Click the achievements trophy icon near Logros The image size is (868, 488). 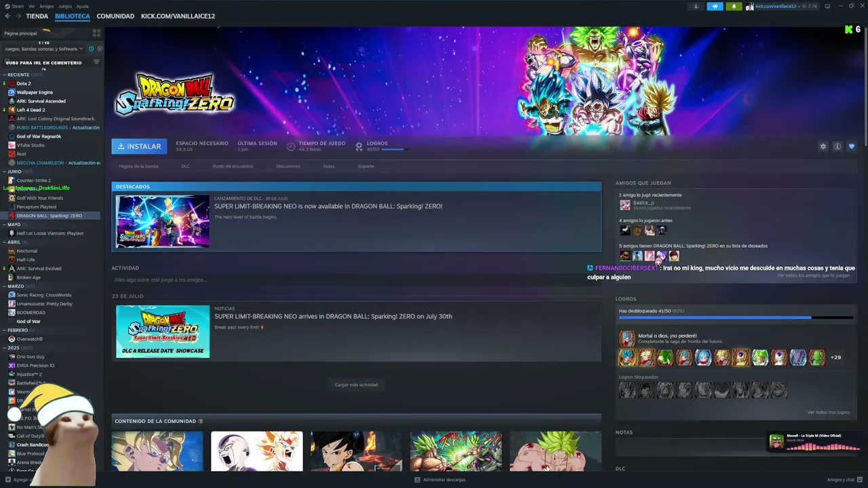point(359,146)
